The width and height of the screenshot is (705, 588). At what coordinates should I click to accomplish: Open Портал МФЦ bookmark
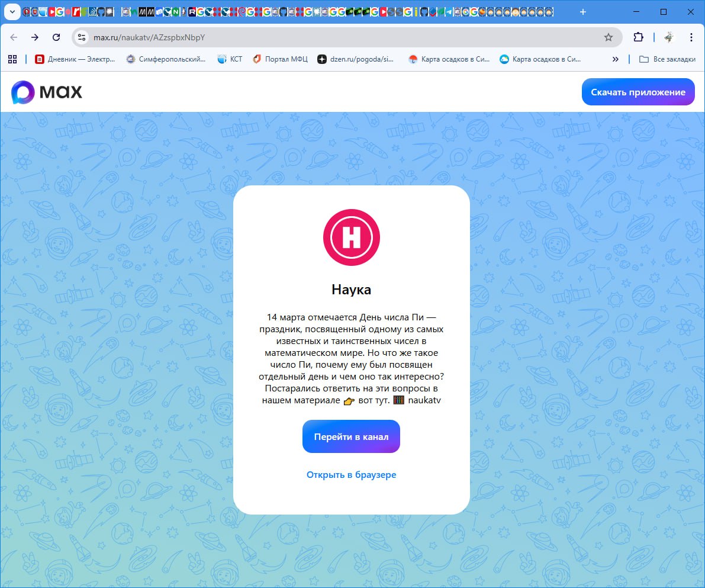pyautogui.click(x=280, y=59)
